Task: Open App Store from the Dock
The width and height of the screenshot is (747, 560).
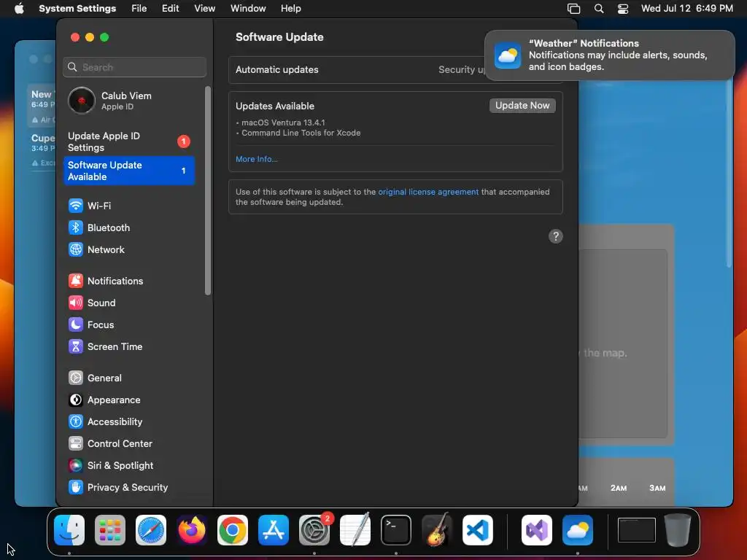Action: click(x=274, y=530)
